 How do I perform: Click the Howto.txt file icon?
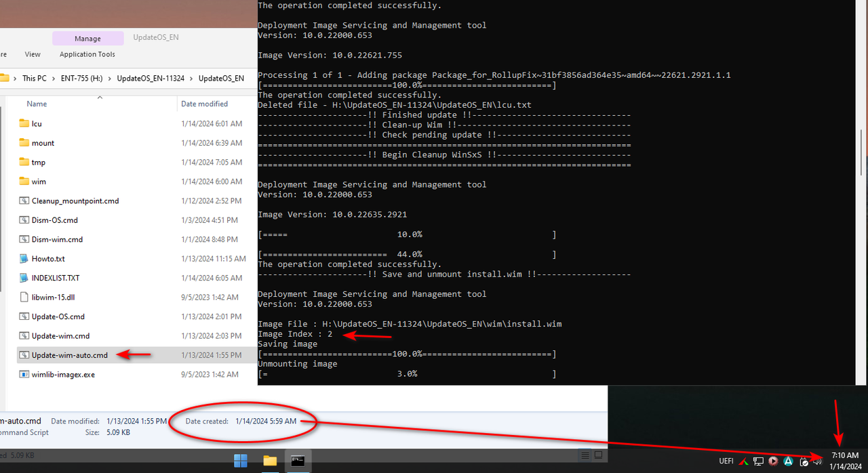tap(24, 259)
